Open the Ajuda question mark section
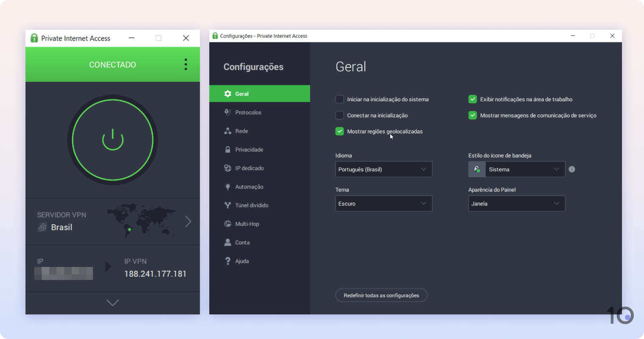This screenshot has width=644, height=339. 229,261
